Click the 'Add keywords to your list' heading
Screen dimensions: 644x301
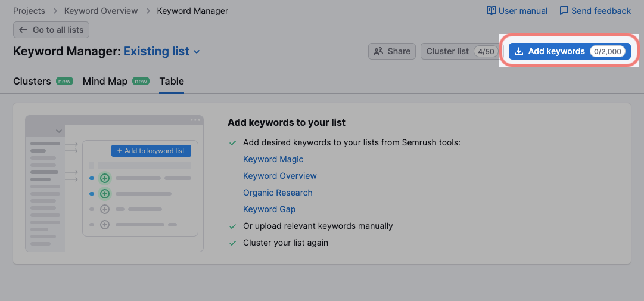pyautogui.click(x=287, y=122)
